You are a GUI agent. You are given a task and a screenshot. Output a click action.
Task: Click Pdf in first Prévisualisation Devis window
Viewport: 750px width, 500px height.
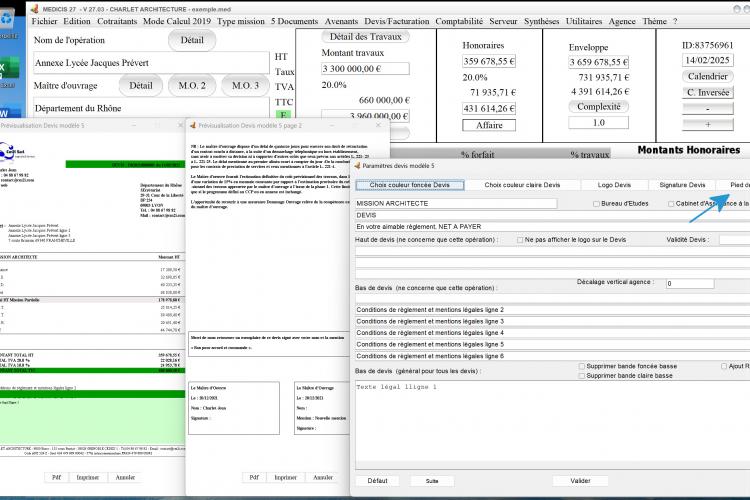click(56, 477)
